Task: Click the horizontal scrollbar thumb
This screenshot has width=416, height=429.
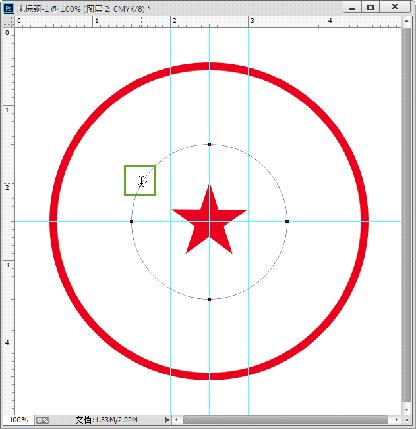Action: (285, 420)
